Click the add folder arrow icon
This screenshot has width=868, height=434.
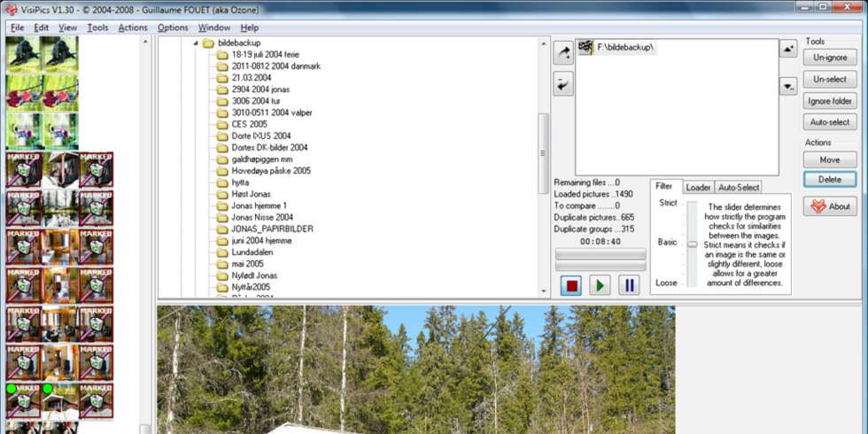[x=563, y=53]
